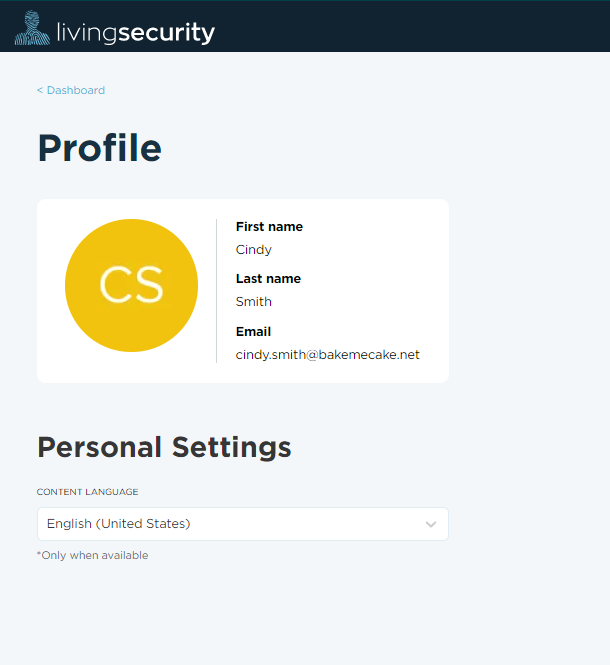
Task: Go back via the Dashboard link
Action: pyautogui.click(x=76, y=90)
